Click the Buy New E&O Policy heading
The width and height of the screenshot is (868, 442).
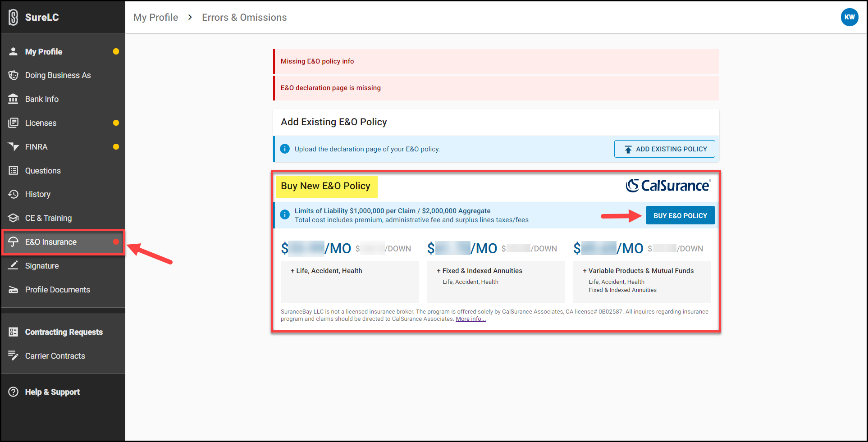pyautogui.click(x=325, y=186)
